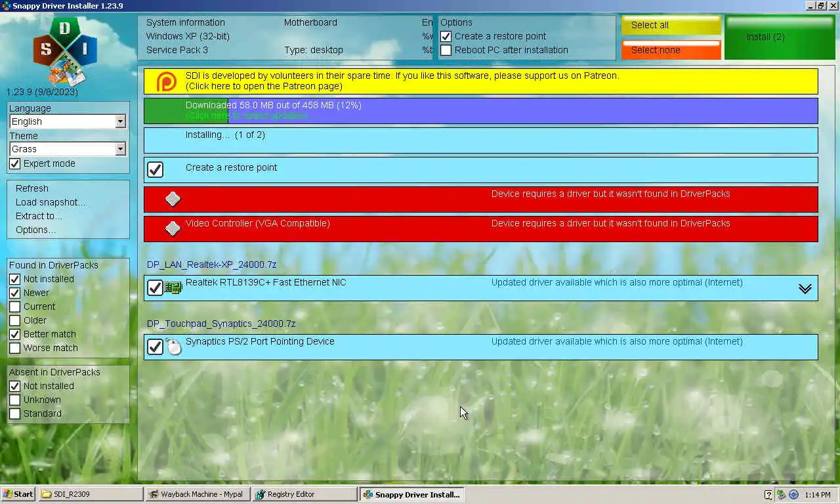This screenshot has width=840, height=504.
Task: Click the Type: desktop text
Action: pyautogui.click(x=314, y=50)
